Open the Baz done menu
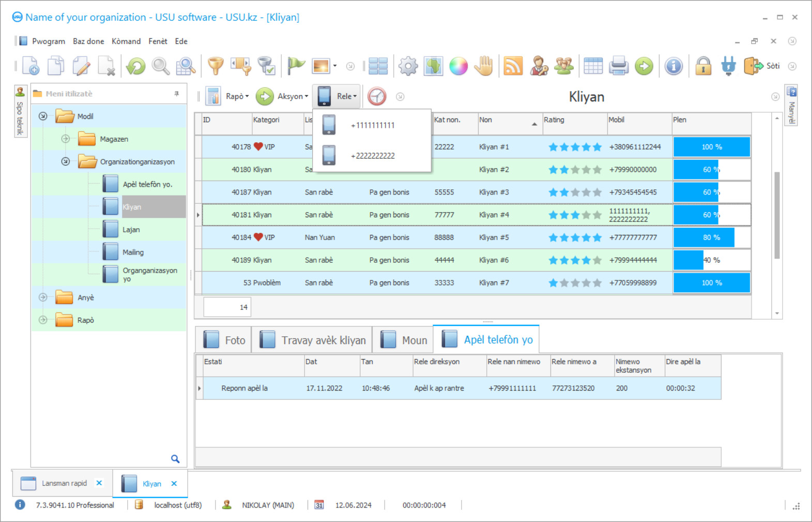Viewport: 812px width, 522px height. point(88,41)
